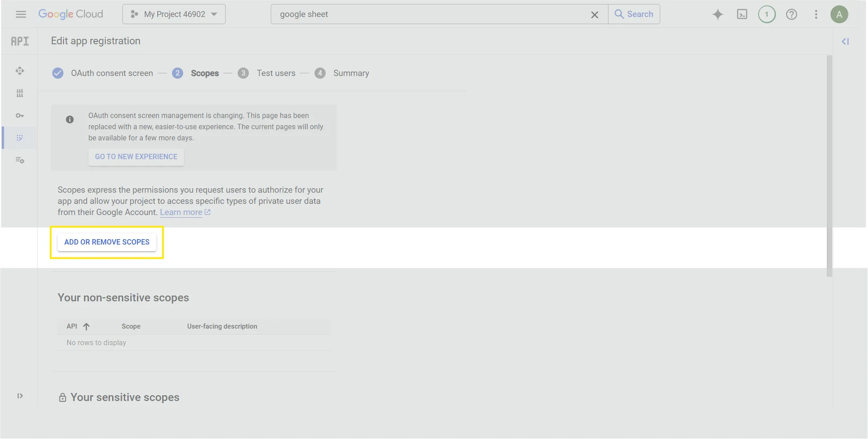Click the API product icon in sidebar
This screenshot has height=439, width=868.
tap(20, 41)
